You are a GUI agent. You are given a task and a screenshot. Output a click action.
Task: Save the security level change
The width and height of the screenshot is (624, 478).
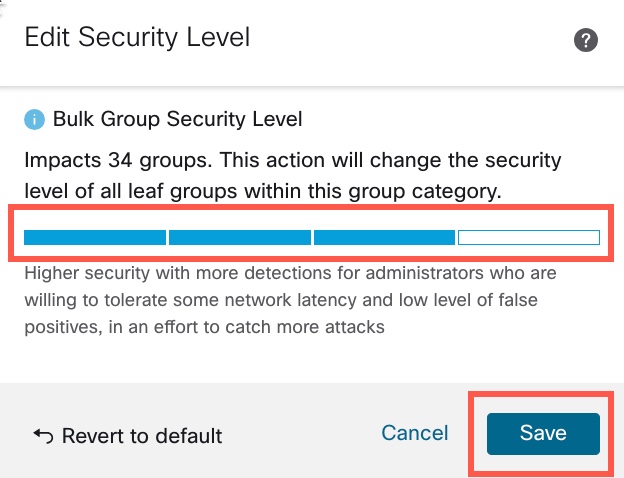tap(543, 434)
